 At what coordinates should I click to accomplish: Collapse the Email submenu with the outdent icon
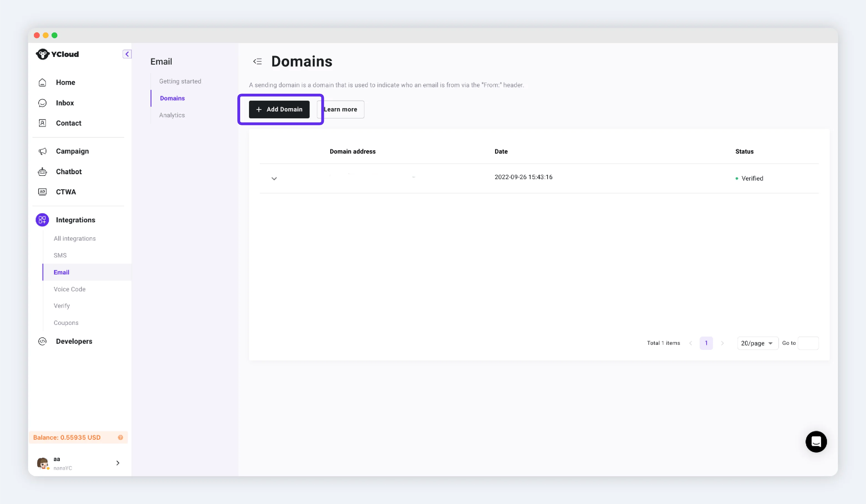coord(257,62)
